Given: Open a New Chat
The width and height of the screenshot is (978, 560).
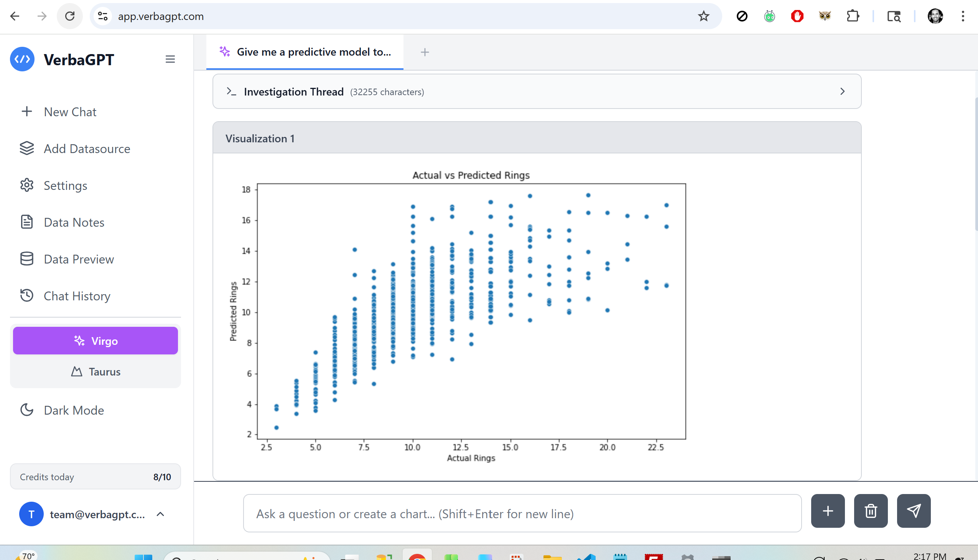Looking at the screenshot, I should 70,112.
